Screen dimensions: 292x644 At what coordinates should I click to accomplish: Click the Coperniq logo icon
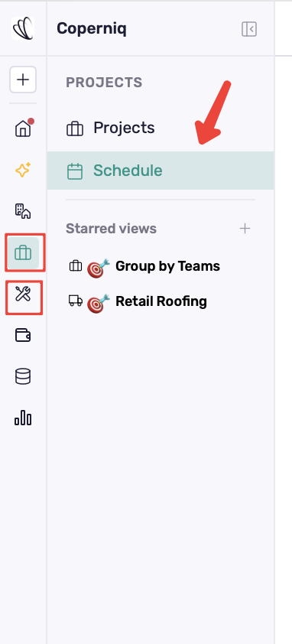(x=23, y=28)
